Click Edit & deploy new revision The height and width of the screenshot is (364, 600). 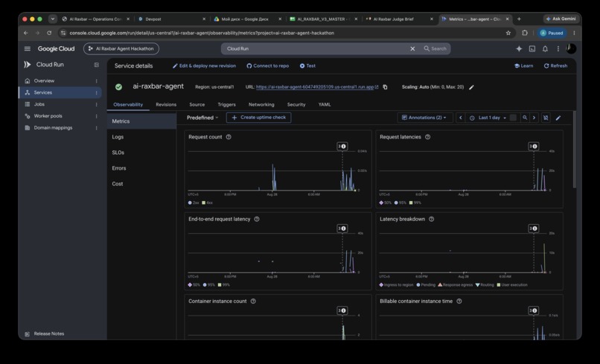(x=204, y=66)
